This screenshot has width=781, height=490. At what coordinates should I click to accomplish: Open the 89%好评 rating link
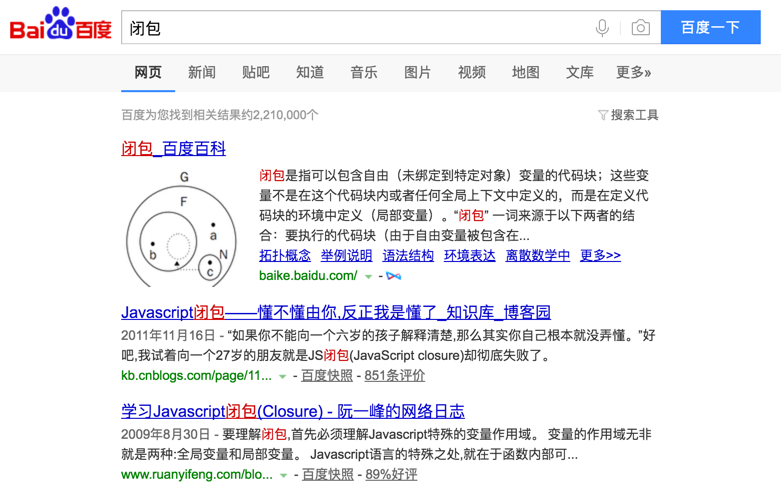coord(391,475)
